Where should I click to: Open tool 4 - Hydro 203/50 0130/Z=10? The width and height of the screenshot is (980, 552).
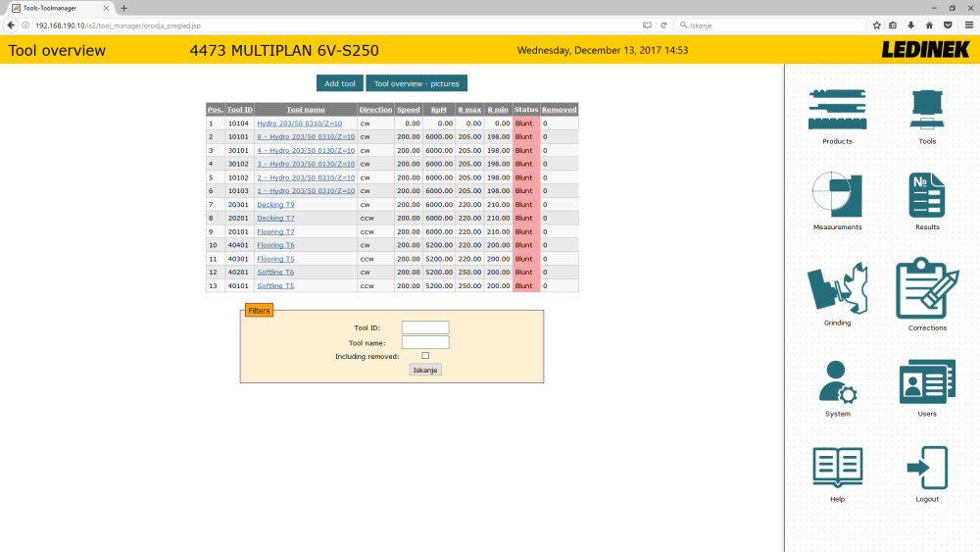click(x=306, y=151)
